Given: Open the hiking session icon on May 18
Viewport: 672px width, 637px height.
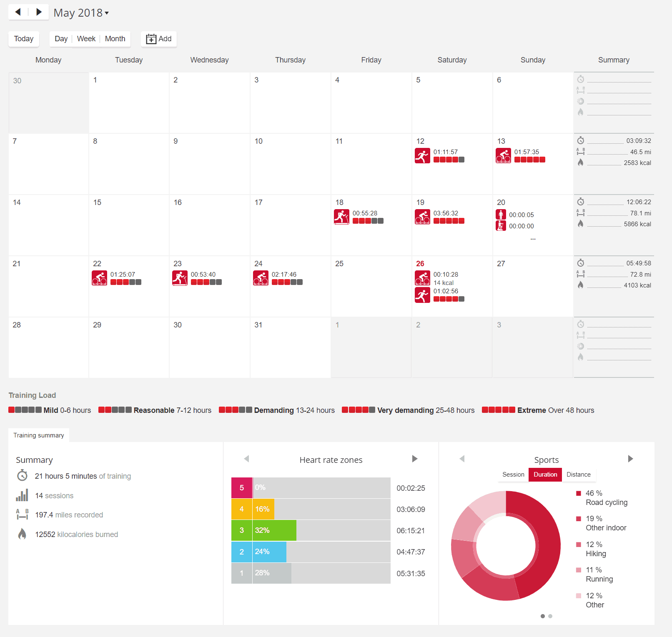Looking at the screenshot, I should (x=341, y=217).
